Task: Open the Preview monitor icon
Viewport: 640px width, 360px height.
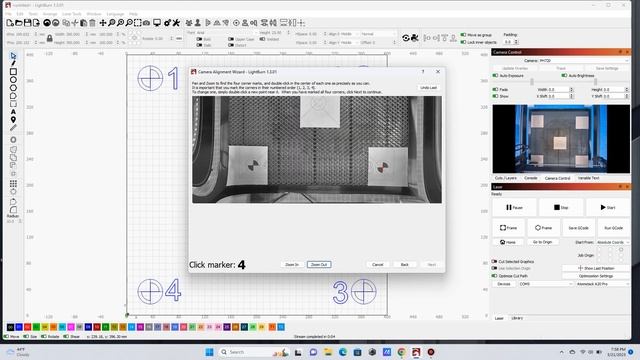Action: 157,23
